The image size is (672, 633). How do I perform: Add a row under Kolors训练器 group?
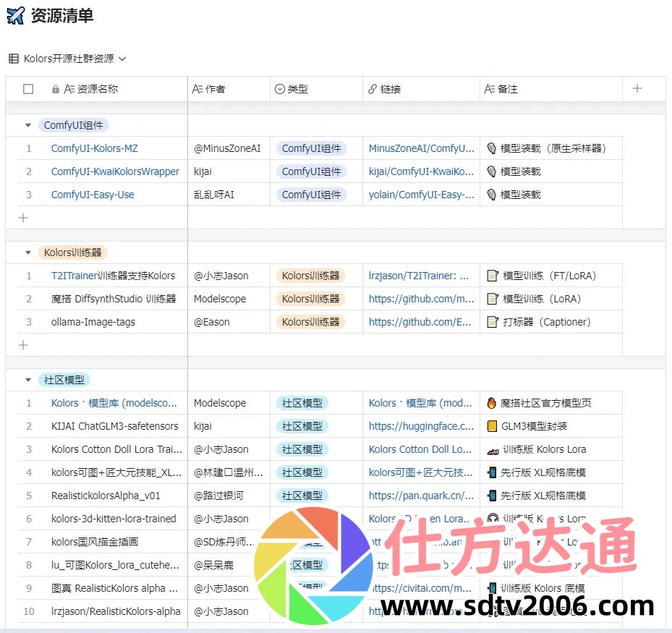pyautogui.click(x=23, y=345)
